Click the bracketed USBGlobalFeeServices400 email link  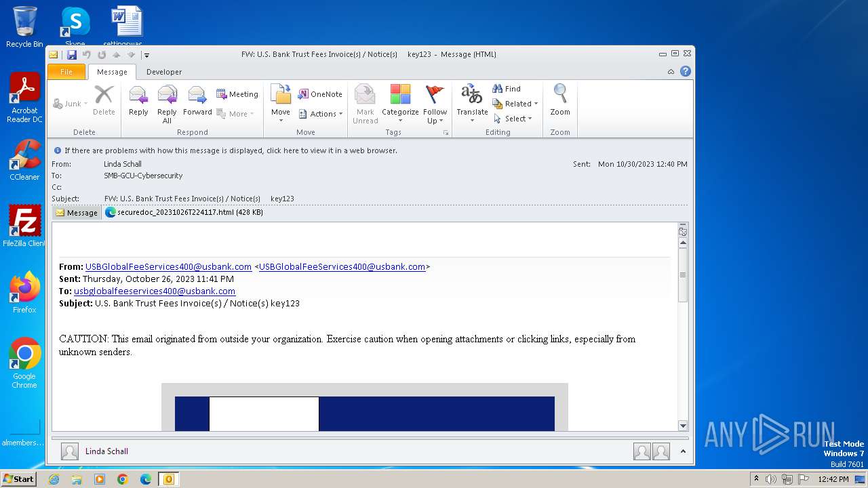click(342, 266)
